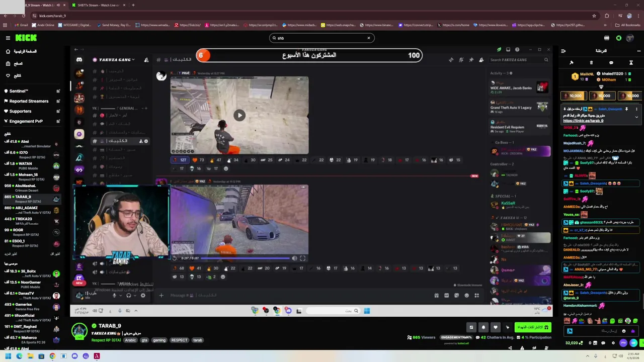Open the Windows Start button on taskbar
Screen dimensions: 644x362
pos(8,356)
